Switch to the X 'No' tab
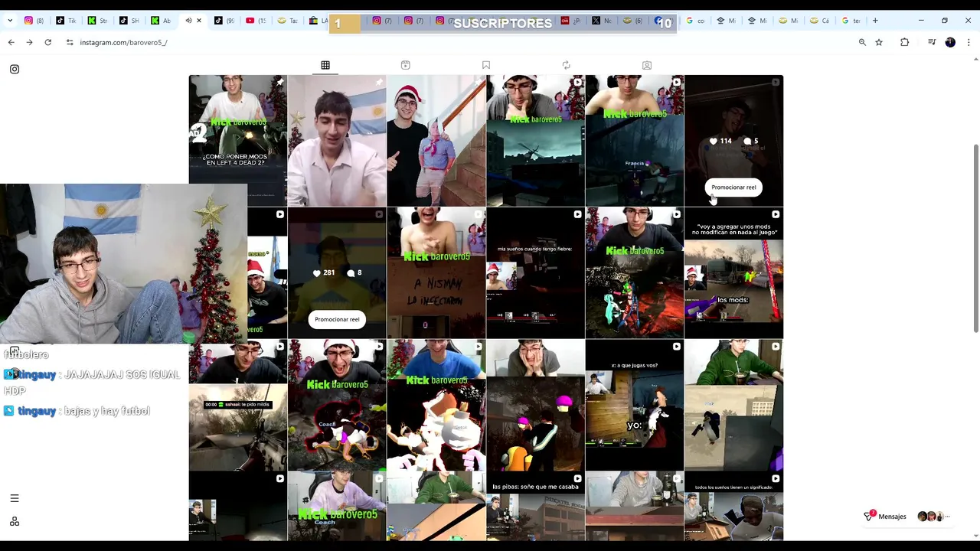 (602, 21)
